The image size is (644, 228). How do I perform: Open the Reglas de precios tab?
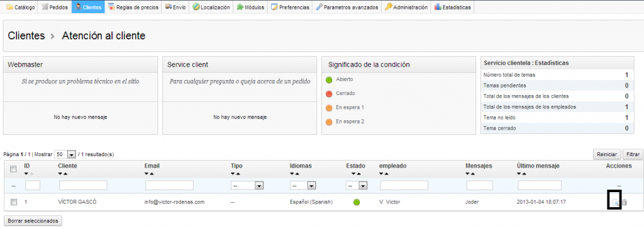click(133, 7)
